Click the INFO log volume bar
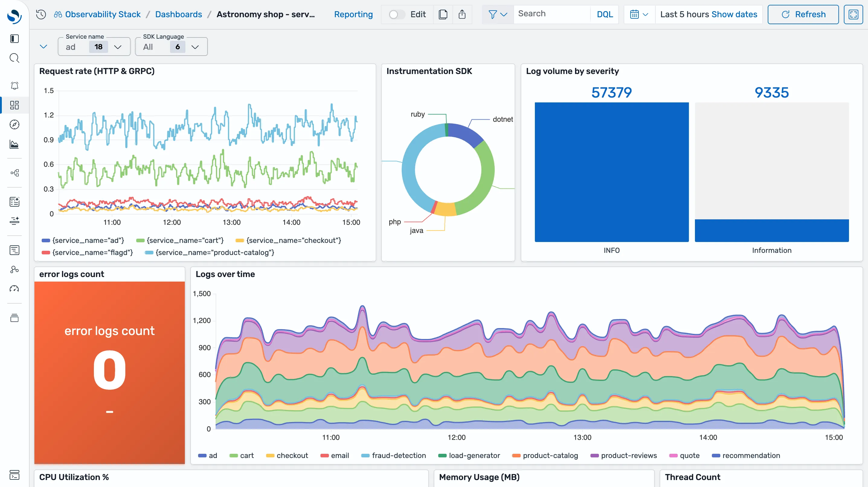 [x=611, y=172]
